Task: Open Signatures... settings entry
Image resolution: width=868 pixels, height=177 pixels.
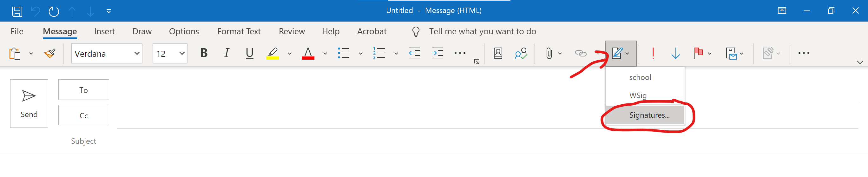Action: coord(645,115)
